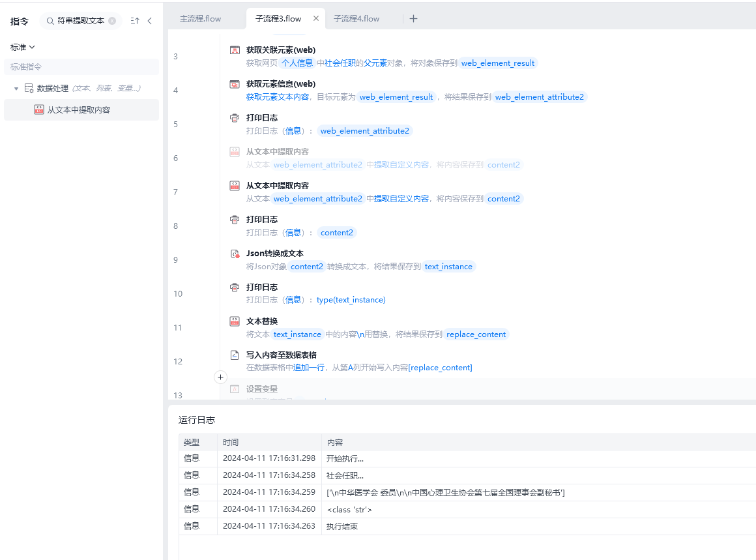This screenshot has width=756, height=560.
Task: Select the <class 'str'> log row
Action: (467, 509)
